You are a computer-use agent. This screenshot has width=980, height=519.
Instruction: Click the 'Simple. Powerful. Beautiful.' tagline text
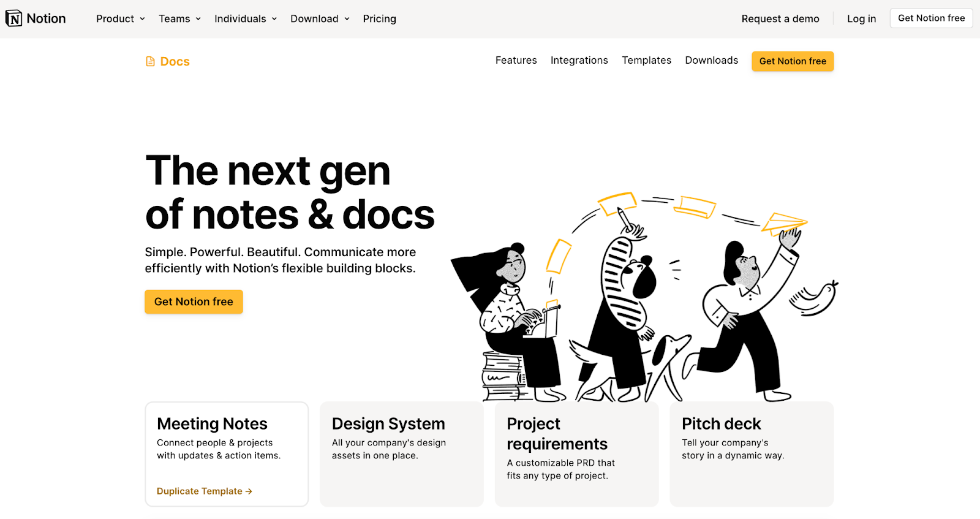(x=281, y=260)
